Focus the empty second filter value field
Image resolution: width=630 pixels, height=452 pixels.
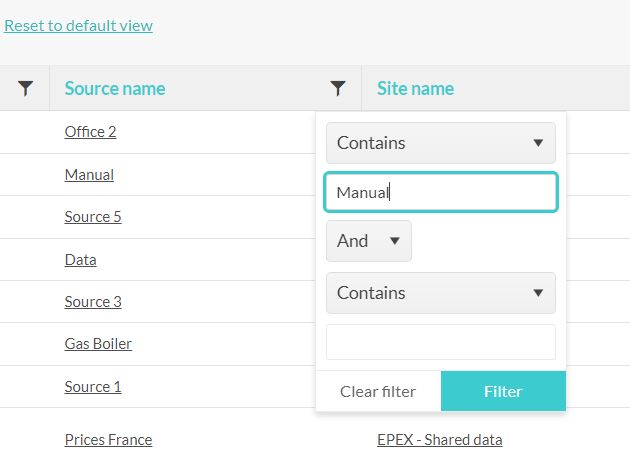pos(441,342)
